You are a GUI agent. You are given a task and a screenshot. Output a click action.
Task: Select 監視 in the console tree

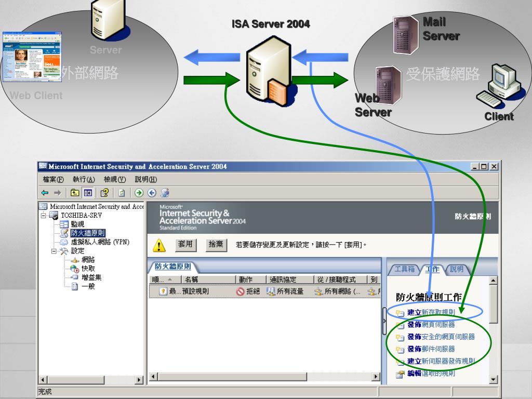coord(77,224)
